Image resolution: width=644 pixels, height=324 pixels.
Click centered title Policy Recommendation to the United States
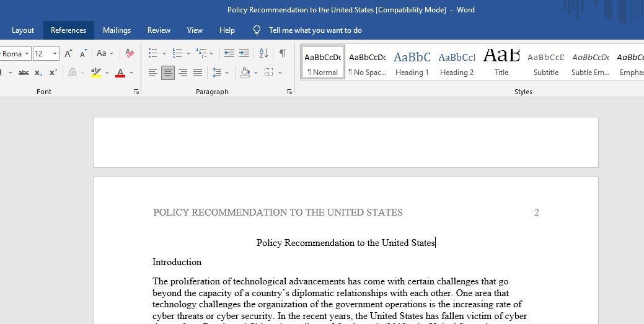345,243
